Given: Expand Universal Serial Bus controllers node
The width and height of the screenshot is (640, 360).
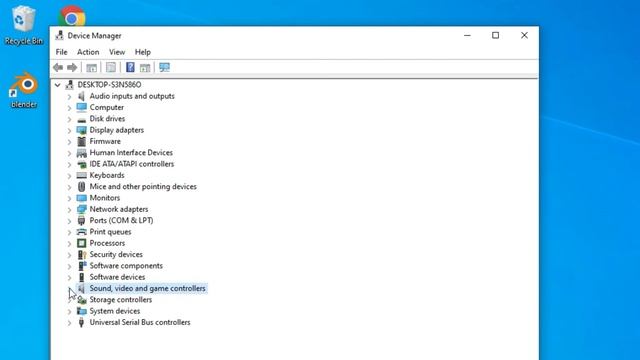Looking at the screenshot, I should [x=69, y=322].
